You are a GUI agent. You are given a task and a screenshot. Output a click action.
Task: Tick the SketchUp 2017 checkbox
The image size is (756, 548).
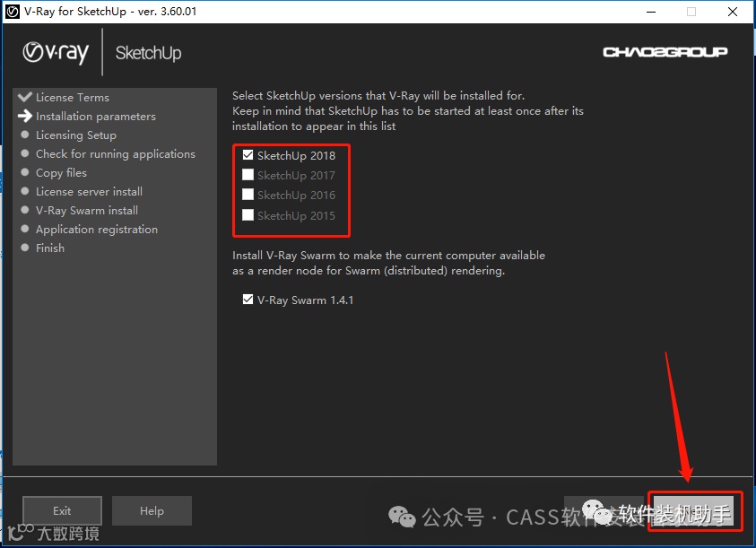(x=248, y=175)
